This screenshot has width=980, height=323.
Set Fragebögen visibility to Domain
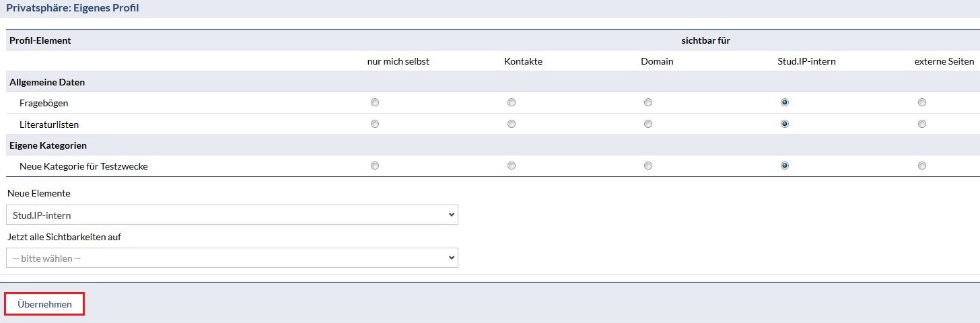tap(648, 103)
